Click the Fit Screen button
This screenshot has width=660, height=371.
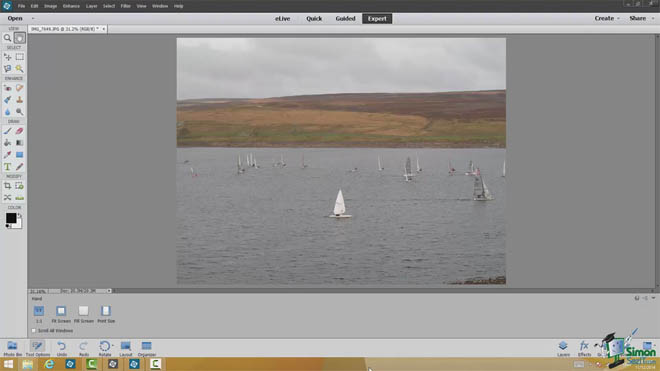[61, 315]
